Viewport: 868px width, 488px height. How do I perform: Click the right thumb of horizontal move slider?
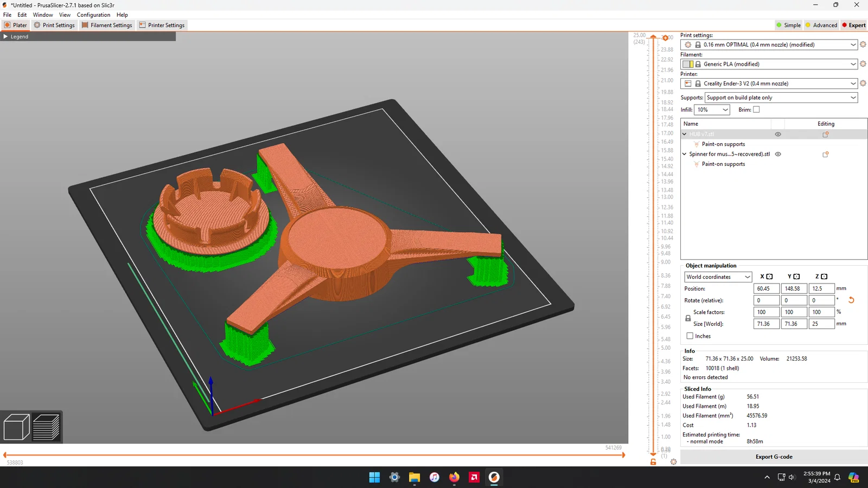(x=623, y=455)
